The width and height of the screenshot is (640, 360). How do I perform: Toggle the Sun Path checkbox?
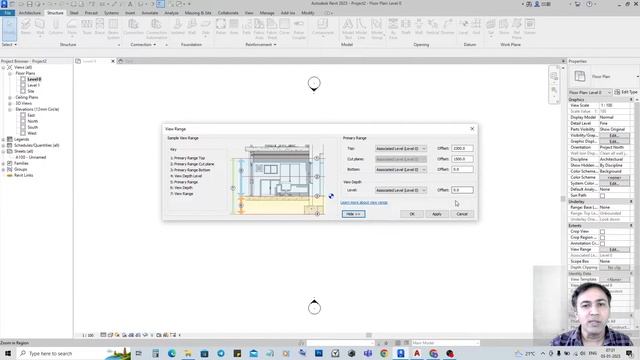pos(602,196)
